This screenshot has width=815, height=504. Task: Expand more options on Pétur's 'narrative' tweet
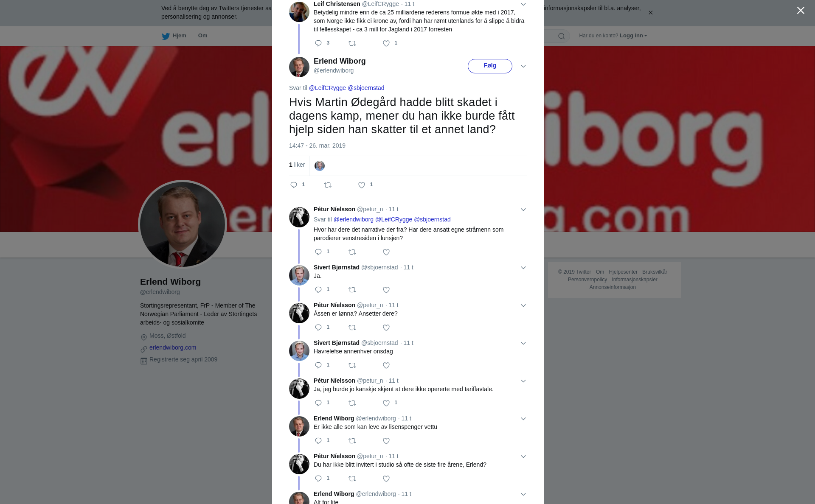click(523, 210)
